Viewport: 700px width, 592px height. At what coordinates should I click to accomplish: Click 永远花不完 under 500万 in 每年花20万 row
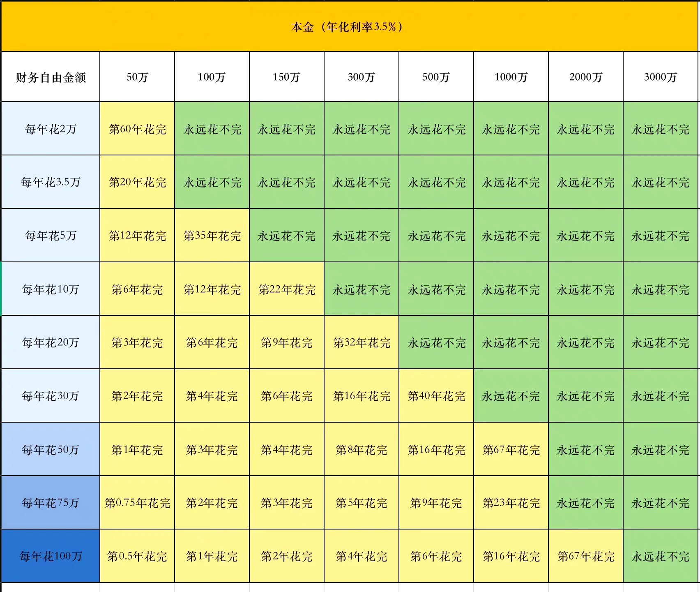(436, 342)
